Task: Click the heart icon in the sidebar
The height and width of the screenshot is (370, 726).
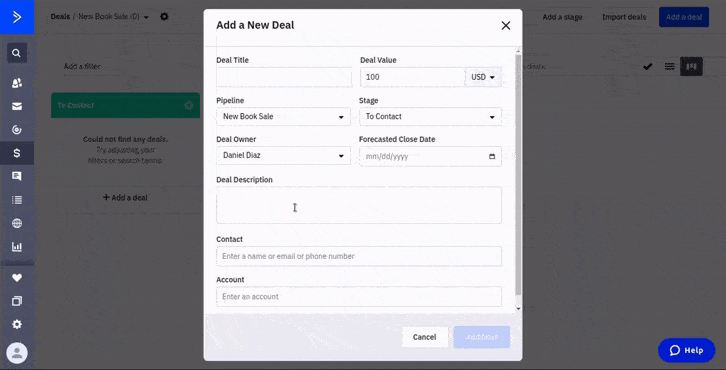Action: pyautogui.click(x=17, y=278)
